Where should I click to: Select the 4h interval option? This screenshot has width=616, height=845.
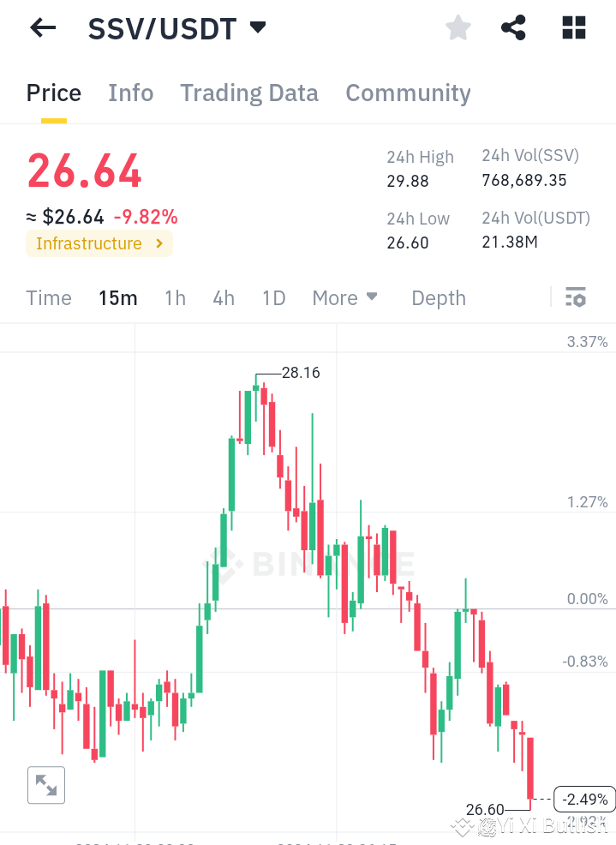click(x=223, y=297)
